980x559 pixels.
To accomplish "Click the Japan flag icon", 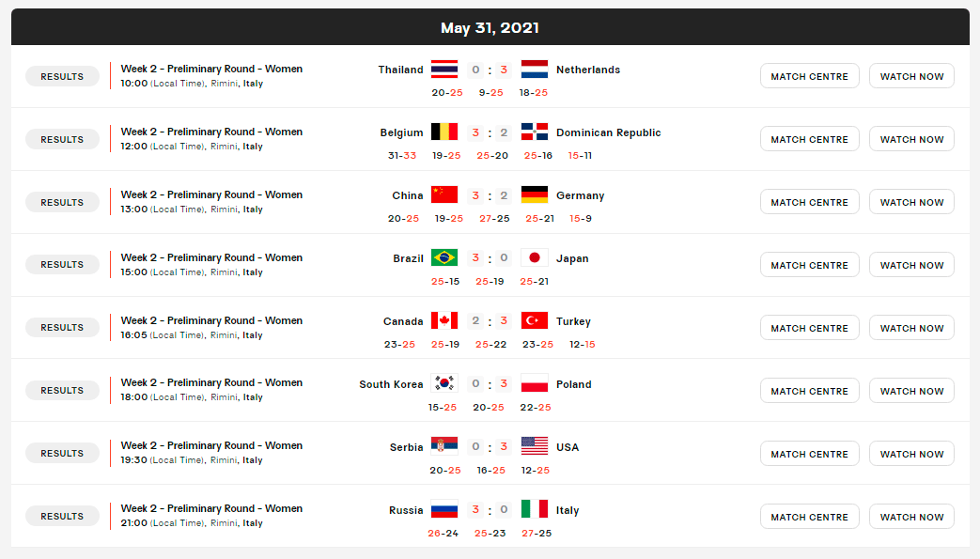I will click(535, 257).
